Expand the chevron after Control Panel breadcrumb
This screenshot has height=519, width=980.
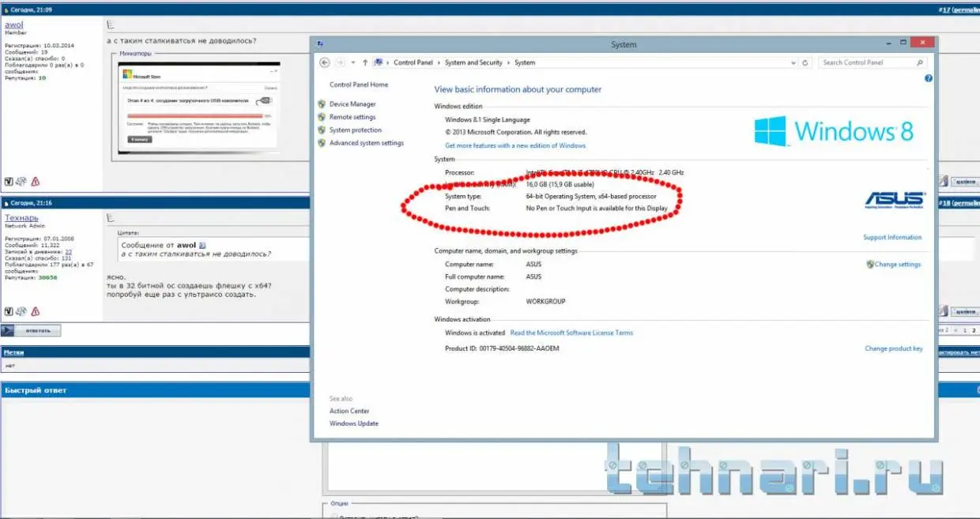(439, 62)
